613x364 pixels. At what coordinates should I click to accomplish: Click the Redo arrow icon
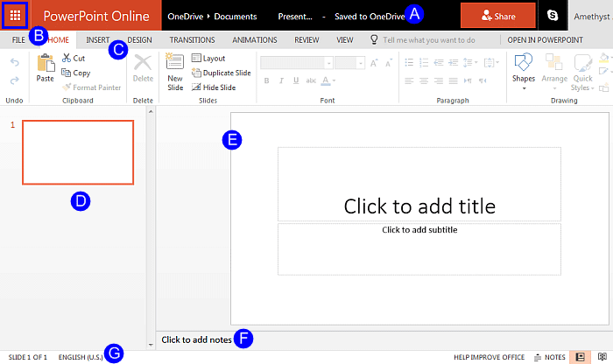click(15, 80)
